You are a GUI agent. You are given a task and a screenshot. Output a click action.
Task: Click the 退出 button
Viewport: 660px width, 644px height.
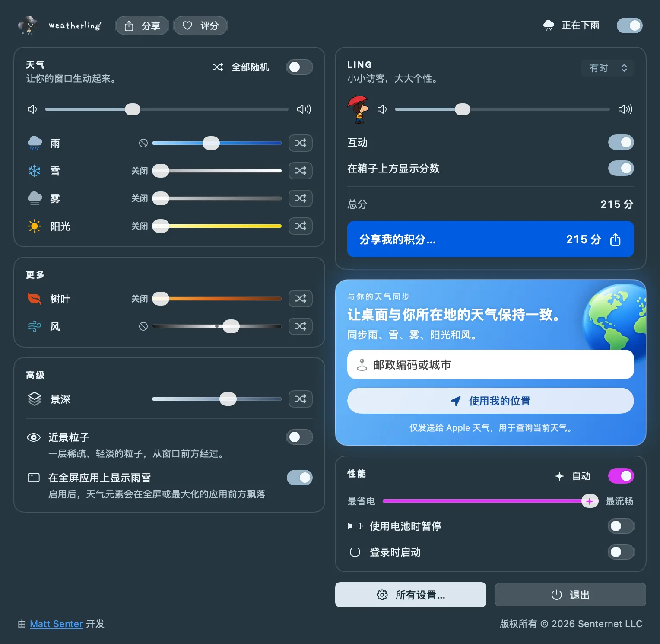pos(571,595)
